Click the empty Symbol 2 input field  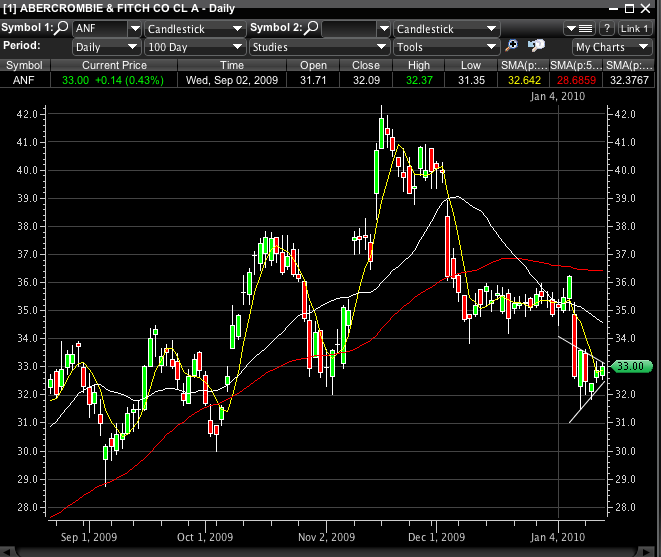pyautogui.click(x=350, y=28)
